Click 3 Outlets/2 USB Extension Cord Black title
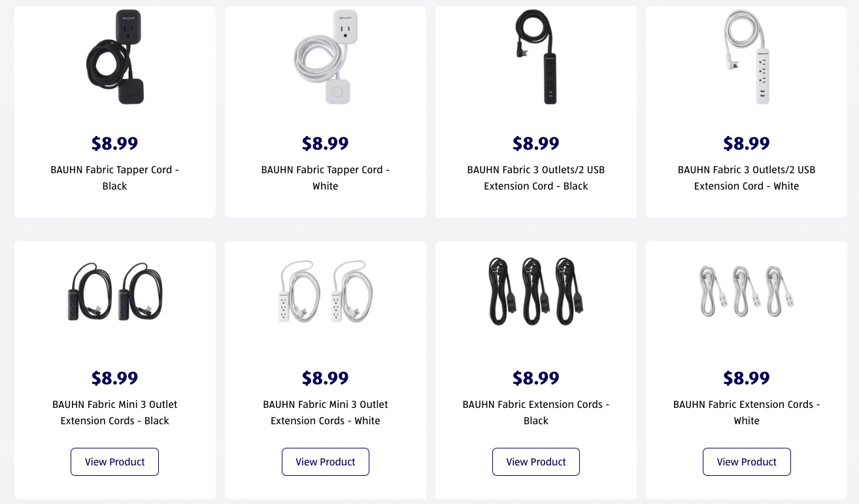This screenshot has width=859, height=504. (536, 178)
